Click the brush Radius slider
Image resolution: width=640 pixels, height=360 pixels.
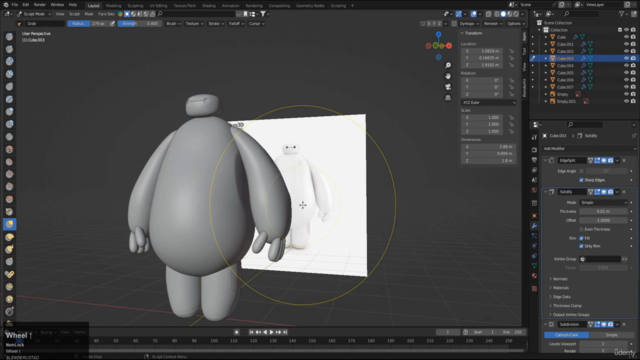point(87,24)
